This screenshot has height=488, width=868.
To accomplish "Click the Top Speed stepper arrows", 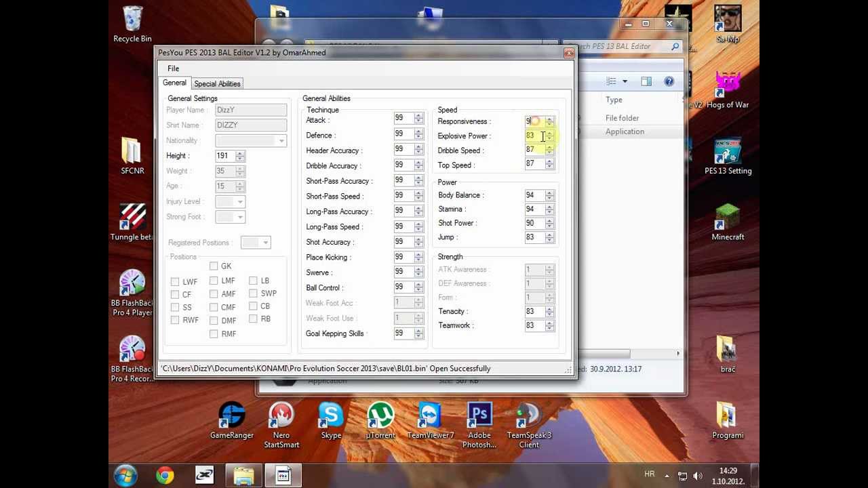I will [549, 164].
